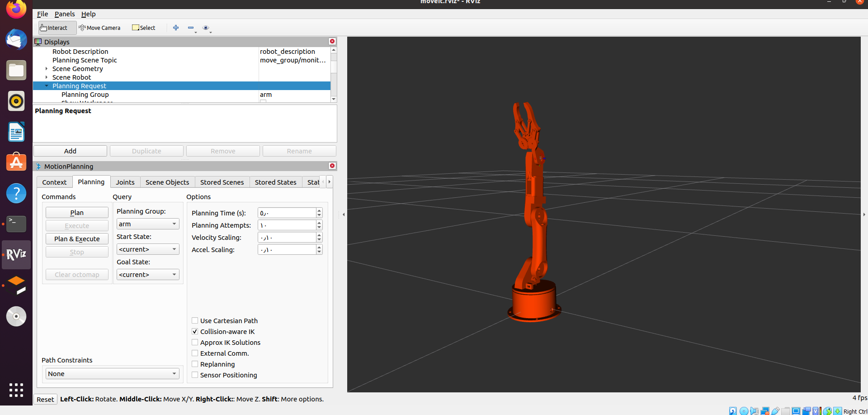
Task: Switch to the Joints tab
Action: 125,182
